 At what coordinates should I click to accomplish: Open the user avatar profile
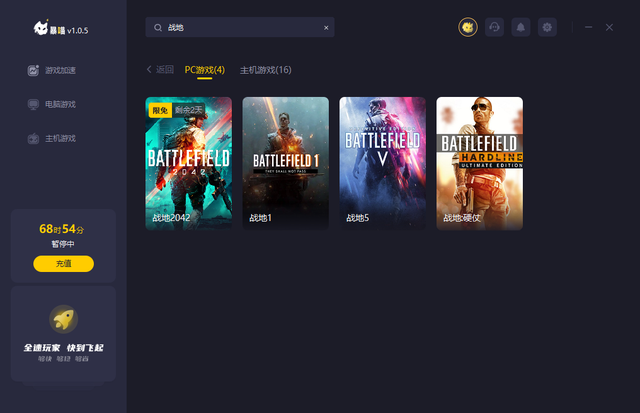pos(468,27)
